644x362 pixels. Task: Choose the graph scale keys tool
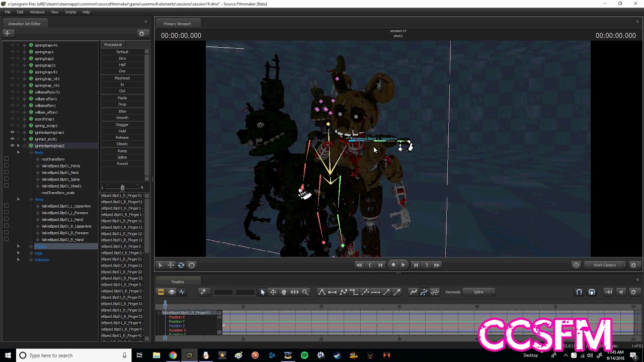click(x=294, y=292)
